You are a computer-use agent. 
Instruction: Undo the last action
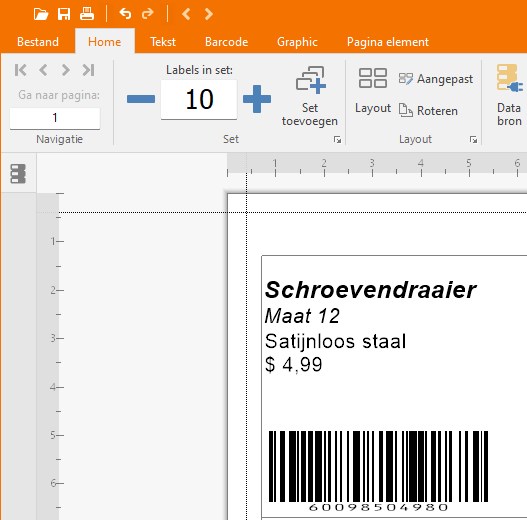pos(125,14)
